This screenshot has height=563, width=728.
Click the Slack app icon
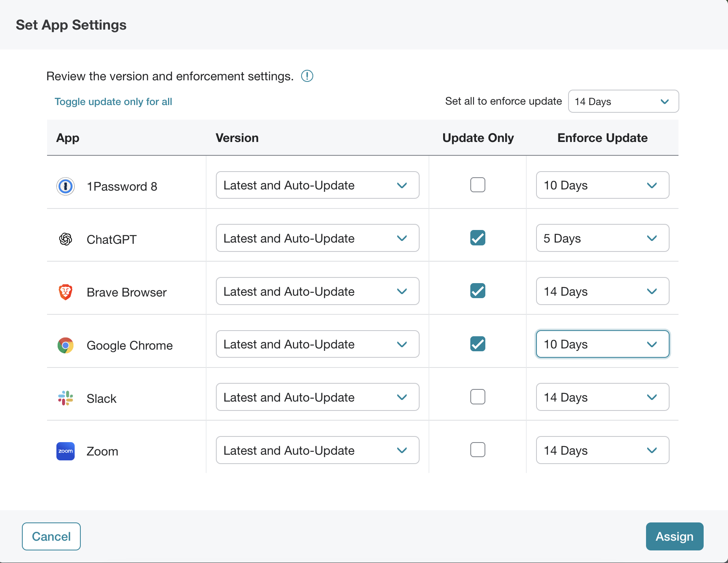pos(65,398)
